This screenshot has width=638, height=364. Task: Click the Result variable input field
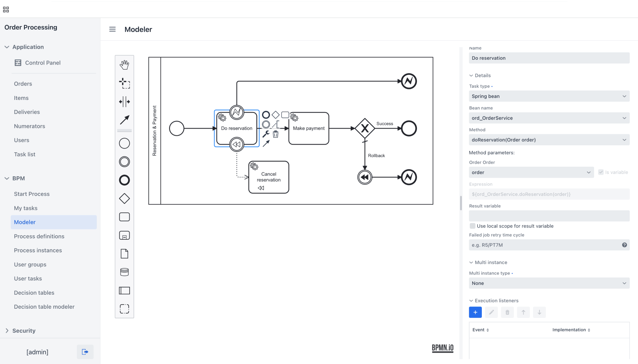coord(549,216)
